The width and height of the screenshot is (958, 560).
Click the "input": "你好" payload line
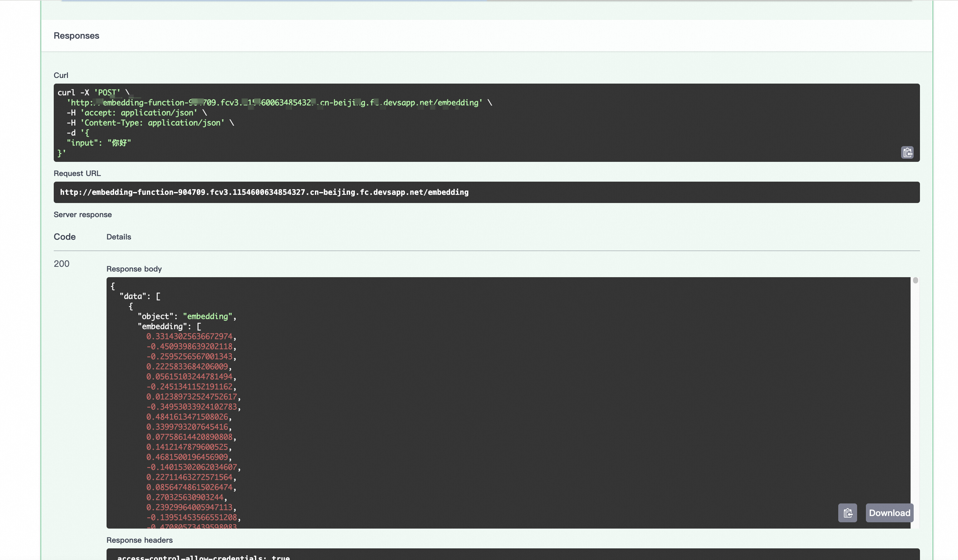(x=99, y=143)
